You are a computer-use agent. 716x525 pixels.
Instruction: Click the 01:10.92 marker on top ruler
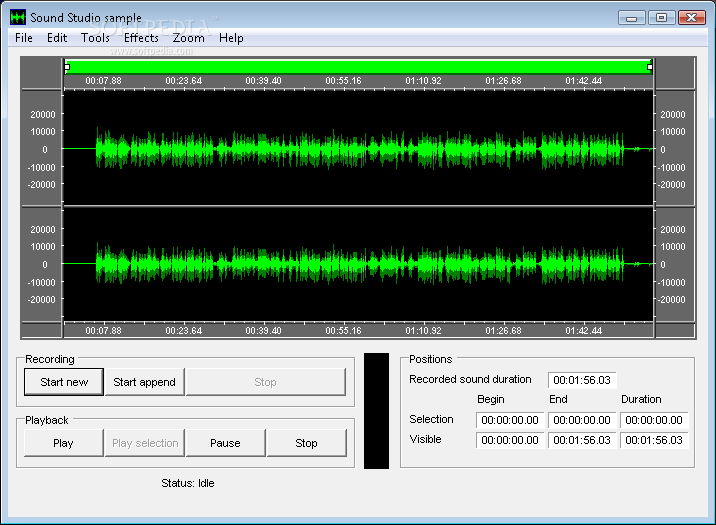(423, 81)
